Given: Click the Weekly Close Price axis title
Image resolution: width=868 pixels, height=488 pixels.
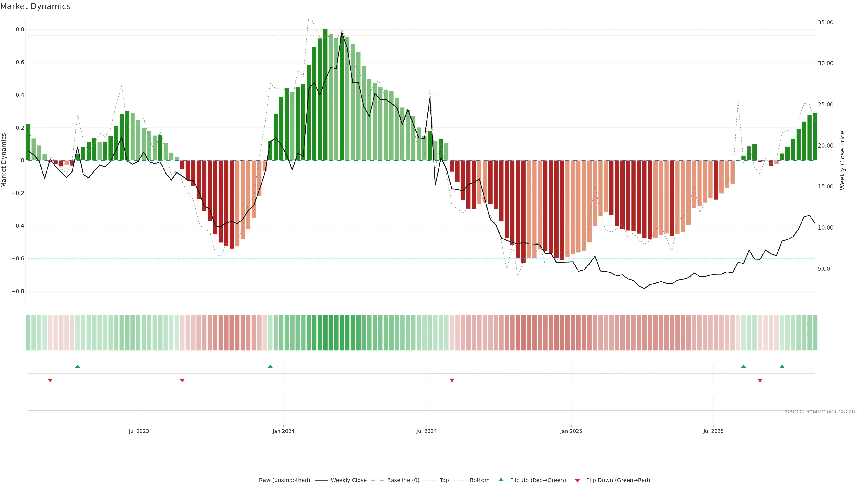Looking at the screenshot, I should click(x=842, y=160).
